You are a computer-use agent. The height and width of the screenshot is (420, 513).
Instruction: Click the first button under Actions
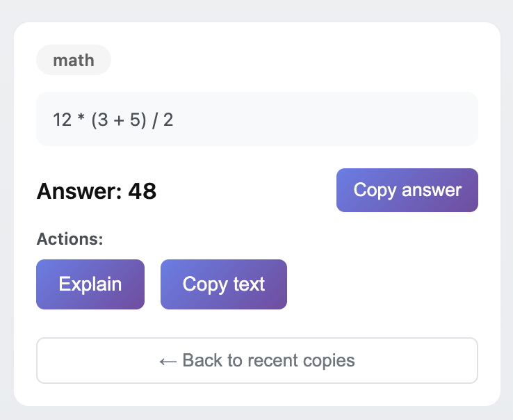coord(90,284)
